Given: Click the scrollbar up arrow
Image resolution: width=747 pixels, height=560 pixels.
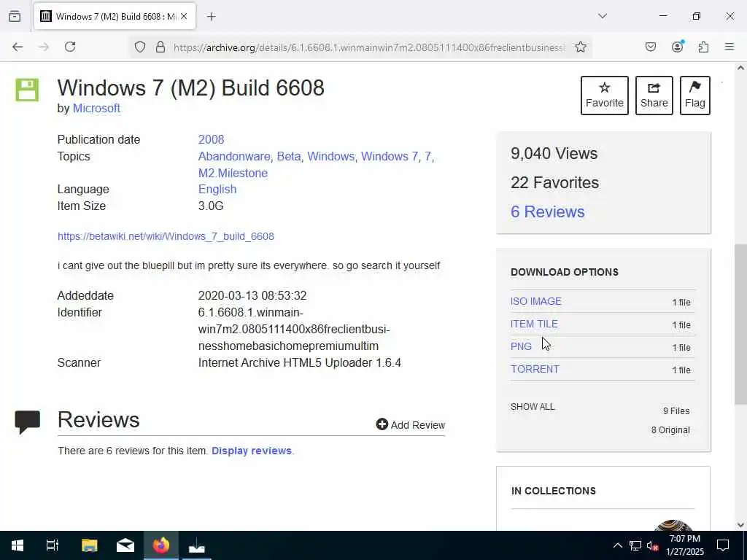Looking at the screenshot, I should click(x=740, y=68).
